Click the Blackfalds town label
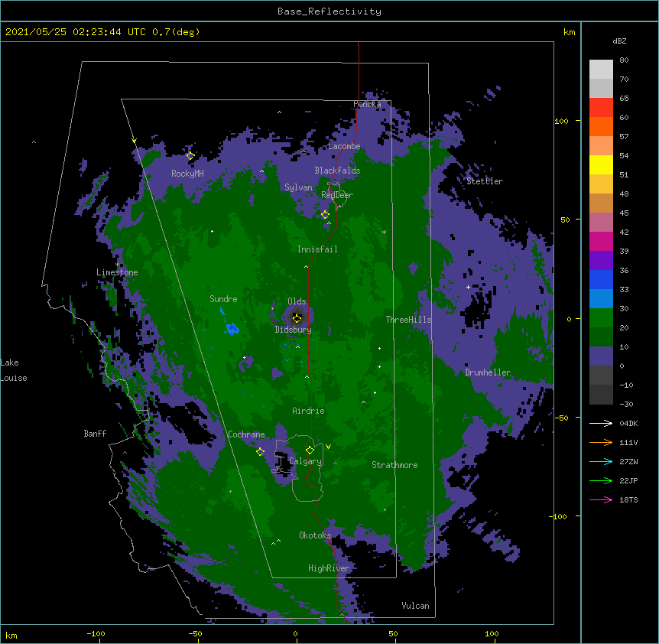Image resolution: width=659 pixels, height=644 pixels. coord(337,171)
